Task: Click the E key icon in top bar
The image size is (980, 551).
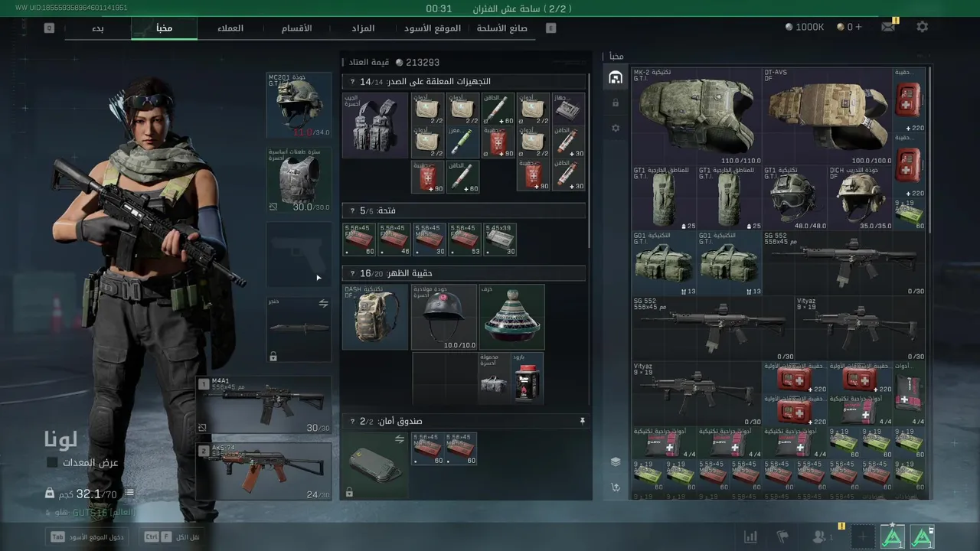Action: 550,28
